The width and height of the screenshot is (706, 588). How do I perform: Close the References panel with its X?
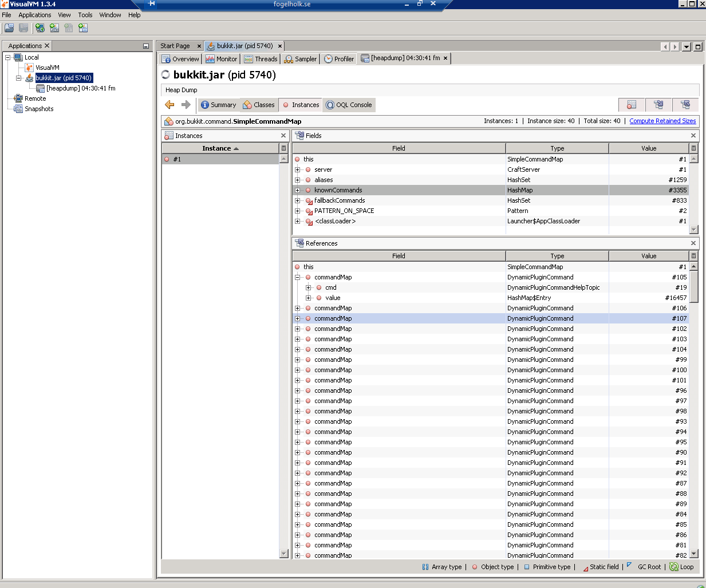click(x=693, y=243)
